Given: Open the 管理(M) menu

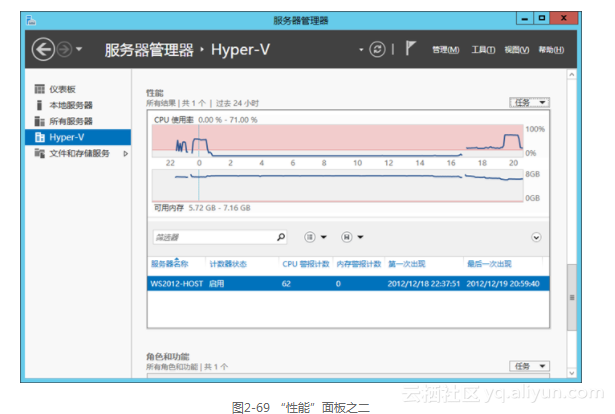Looking at the screenshot, I should [x=446, y=50].
